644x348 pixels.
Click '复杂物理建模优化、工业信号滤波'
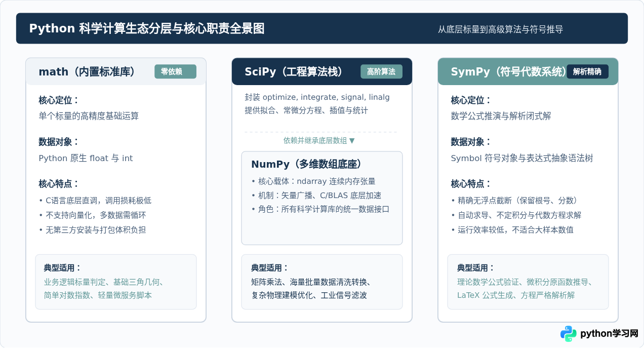(309, 295)
